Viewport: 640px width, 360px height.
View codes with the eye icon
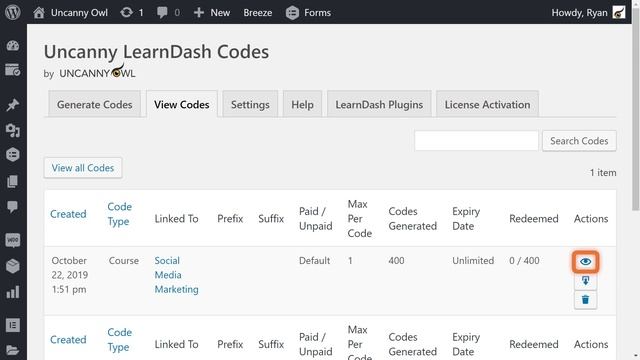585,261
